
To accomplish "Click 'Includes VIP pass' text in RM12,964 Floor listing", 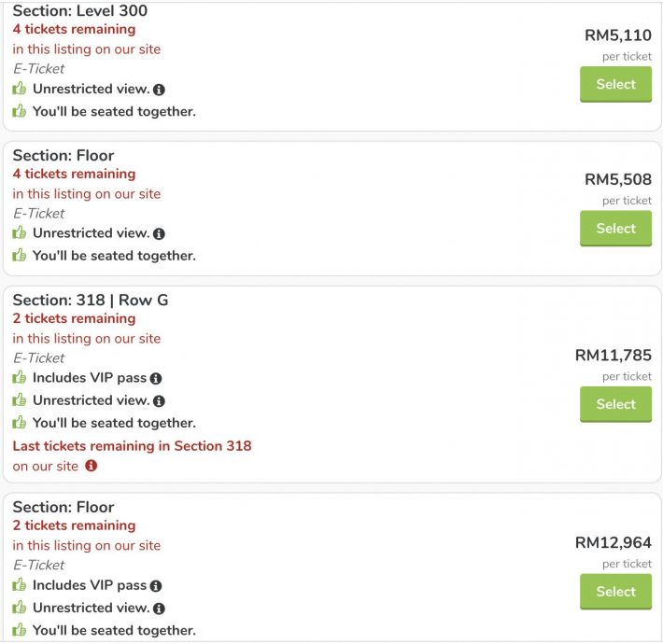I will coord(90,585).
